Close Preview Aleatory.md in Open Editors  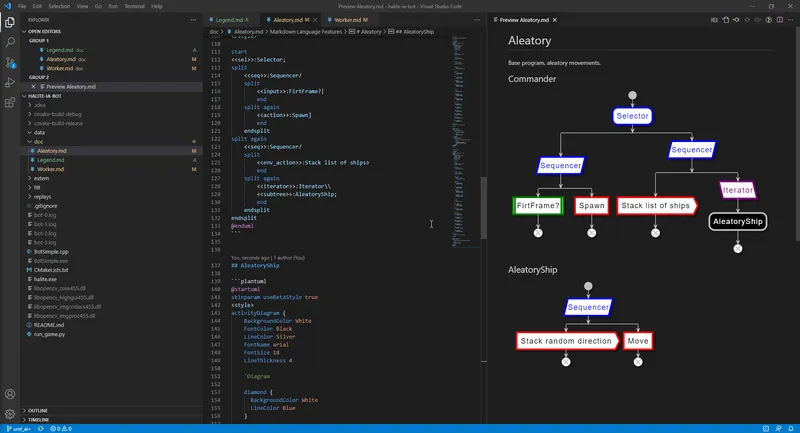click(x=33, y=87)
